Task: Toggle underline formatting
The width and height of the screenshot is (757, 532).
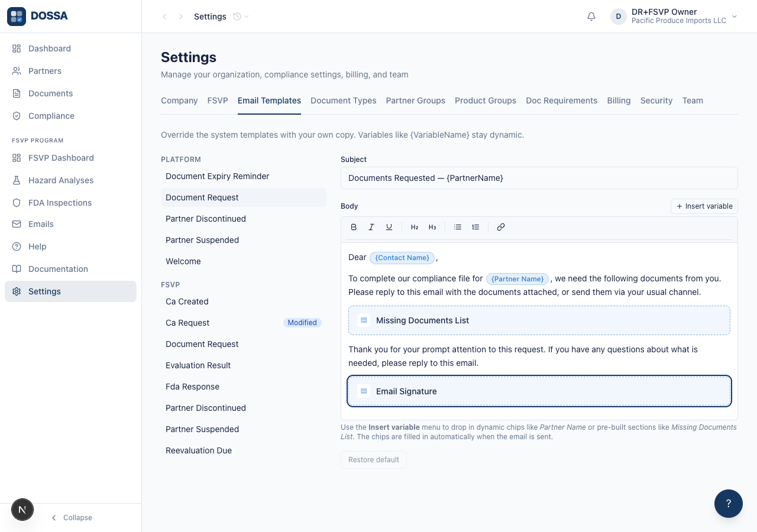Action: click(389, 227)
